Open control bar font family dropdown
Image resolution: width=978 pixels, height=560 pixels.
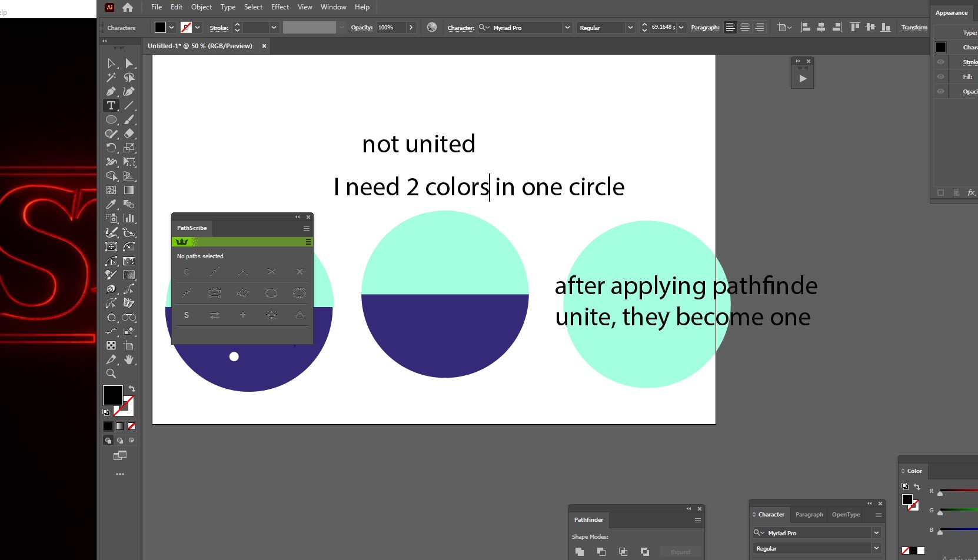click(567, 27)
